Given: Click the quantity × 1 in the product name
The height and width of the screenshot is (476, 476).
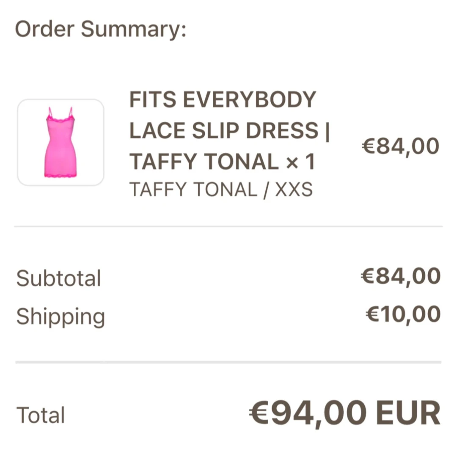Looking at the screenshot, I should [300, 162].
